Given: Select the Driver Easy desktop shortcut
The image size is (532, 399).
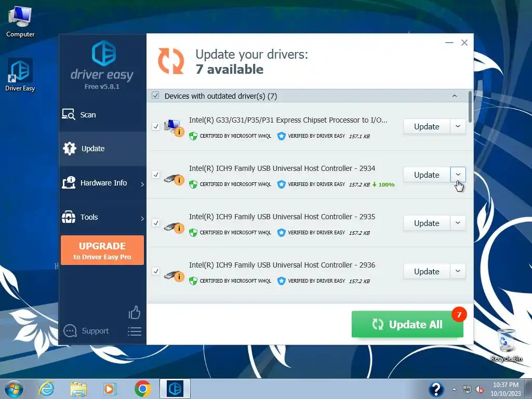Looking at the screenshot, I should click(x=20, y=75).
